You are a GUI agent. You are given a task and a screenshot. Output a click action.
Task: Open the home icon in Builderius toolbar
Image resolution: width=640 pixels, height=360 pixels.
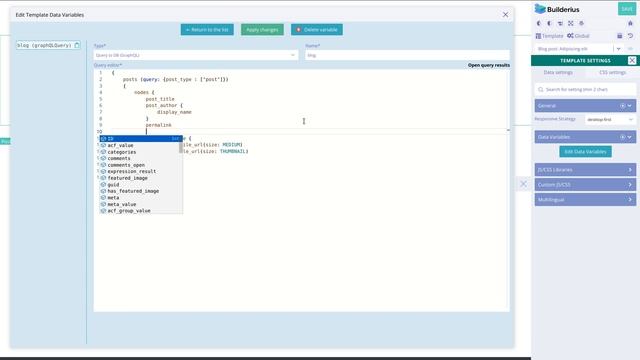[630, 23]
